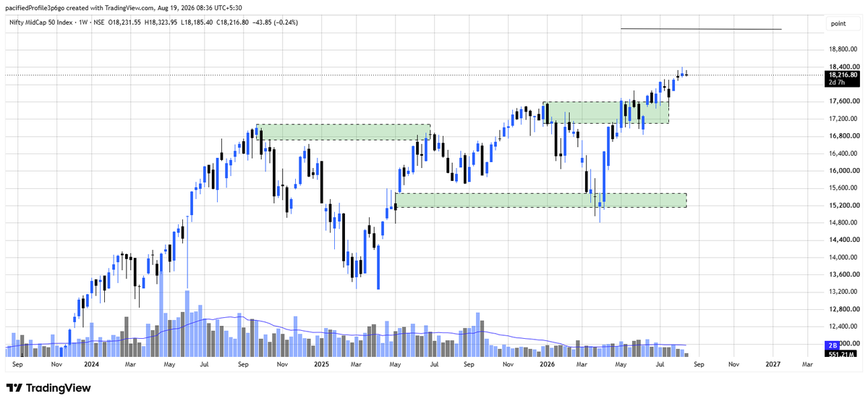
Task: Click the blue "2B" volume label
Action: pyautogui.click(x=833, y=346)
